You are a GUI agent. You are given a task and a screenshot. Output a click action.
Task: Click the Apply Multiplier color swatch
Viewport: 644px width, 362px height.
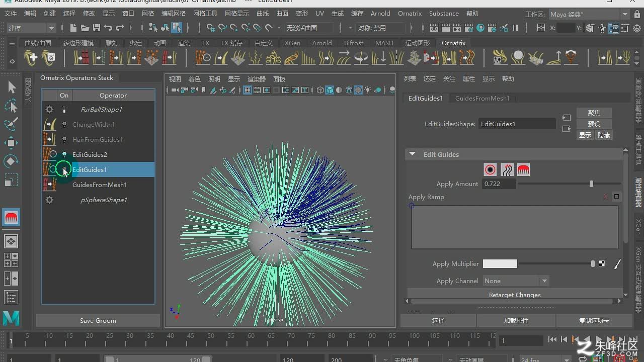500,264
